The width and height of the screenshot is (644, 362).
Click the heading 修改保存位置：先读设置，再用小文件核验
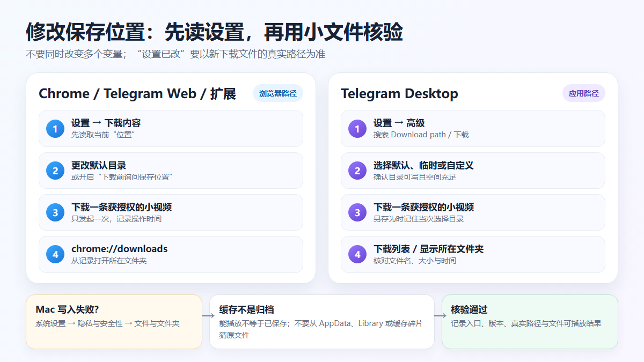pyautogui.click(x=214, y=32)
